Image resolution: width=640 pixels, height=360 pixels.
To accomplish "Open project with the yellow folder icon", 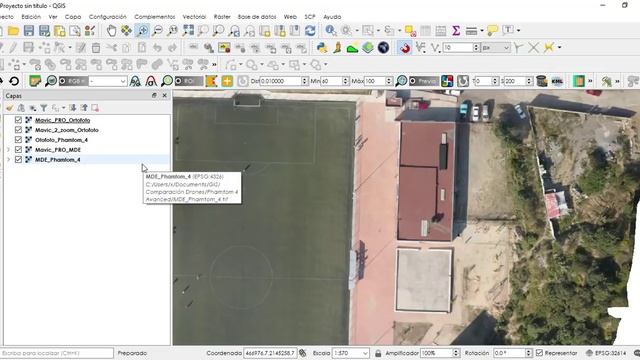I will [13, 31].
